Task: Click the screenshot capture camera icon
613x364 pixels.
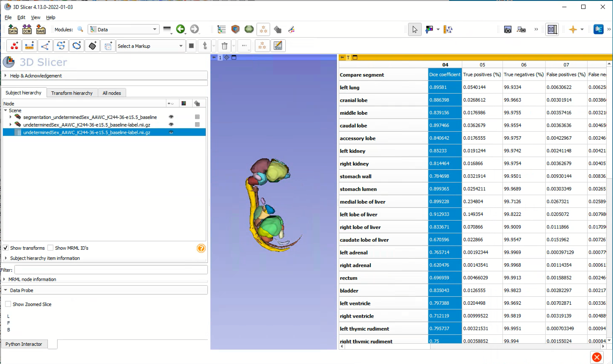Action: [508, 30]
